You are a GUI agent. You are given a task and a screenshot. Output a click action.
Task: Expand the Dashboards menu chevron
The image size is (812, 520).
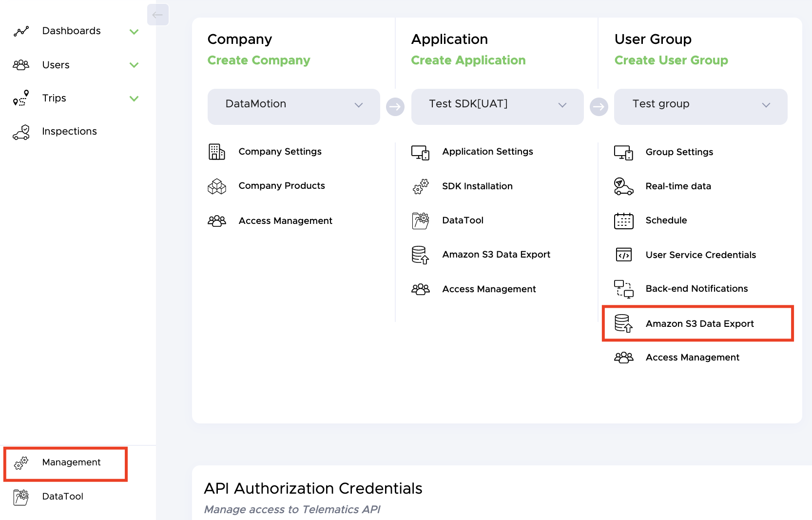click(134, 32)
